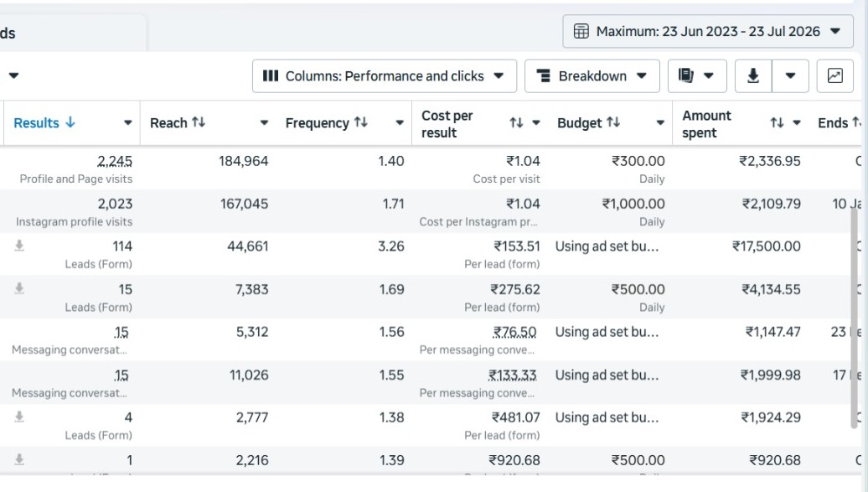Click amount spent ₹1,999.98

771,375
